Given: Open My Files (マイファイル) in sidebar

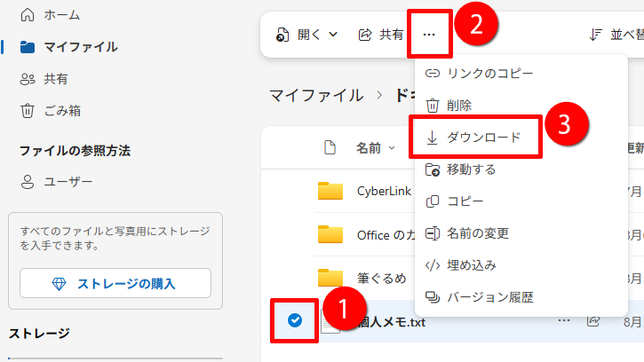Looking at the screenshot, I should pos(68,47).
